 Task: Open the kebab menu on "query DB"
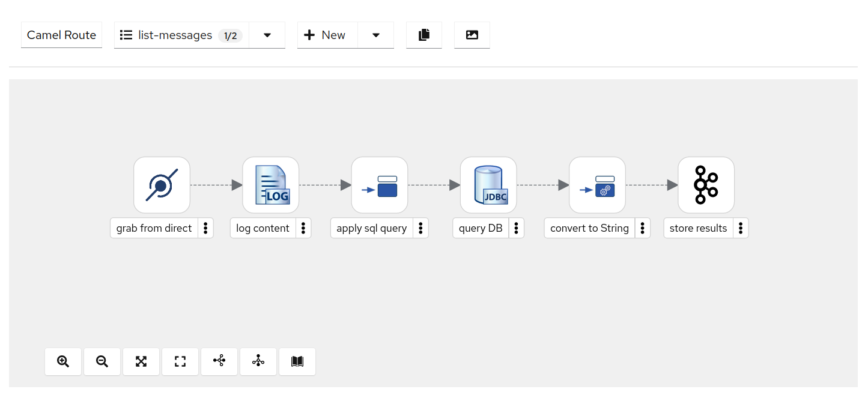coord(516,228)
